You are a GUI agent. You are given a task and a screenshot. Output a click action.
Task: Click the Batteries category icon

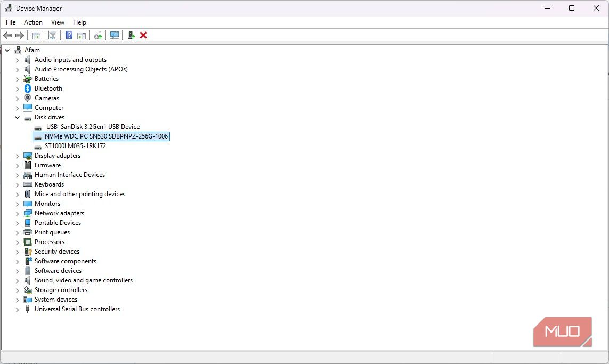pyautogui.click(x=28, y=79)
